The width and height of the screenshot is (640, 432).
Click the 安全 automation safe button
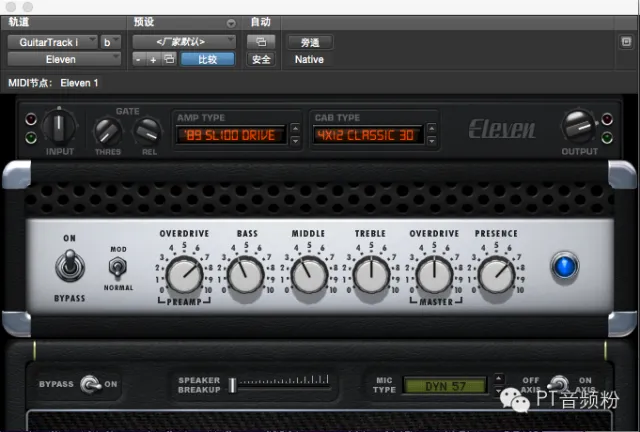[261, 60]
